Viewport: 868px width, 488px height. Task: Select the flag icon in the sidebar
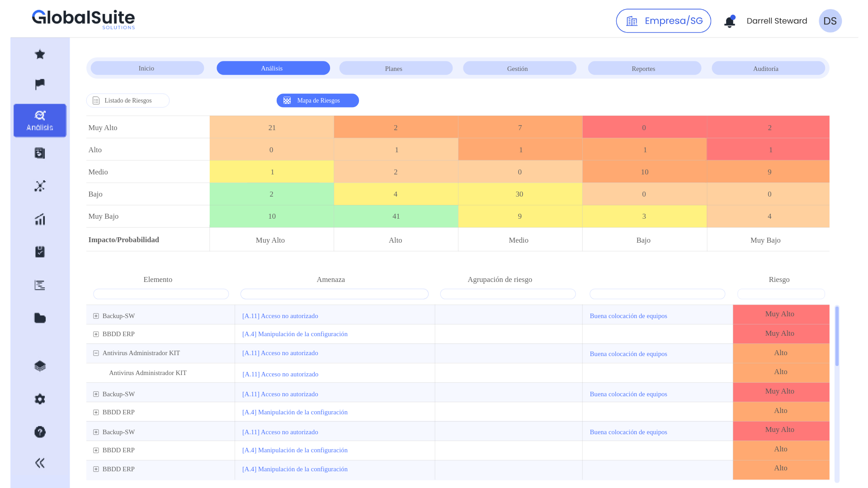coord(40,84)
